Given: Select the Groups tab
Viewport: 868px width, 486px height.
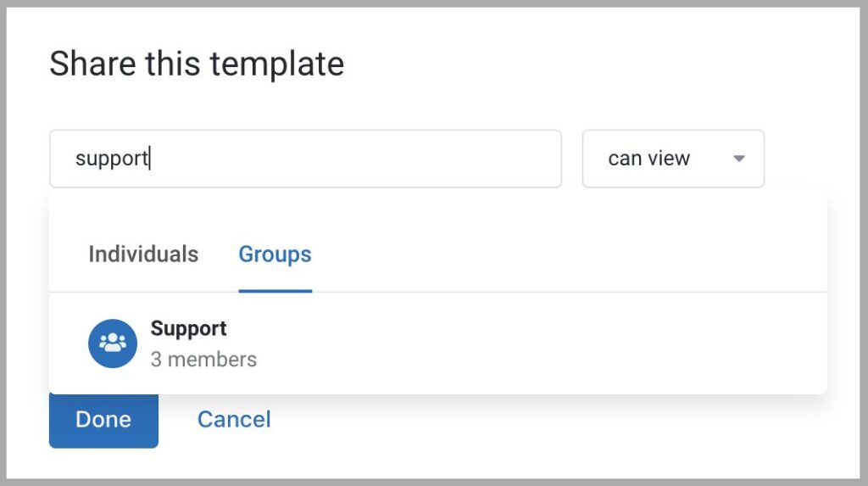Looking at the screenshot, I should 275,254.
